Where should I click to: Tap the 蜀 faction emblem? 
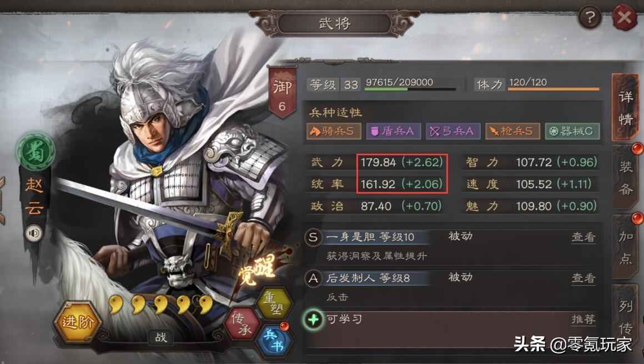[36, 151]
